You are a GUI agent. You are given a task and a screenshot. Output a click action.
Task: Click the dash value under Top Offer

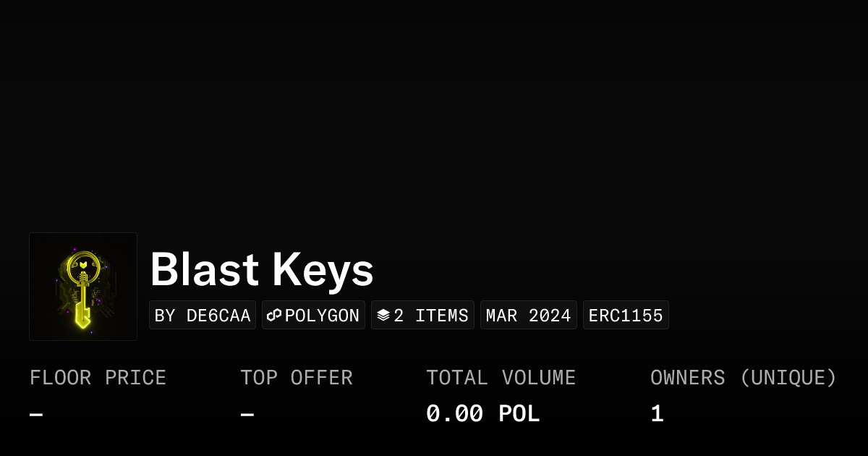(247, 415)
